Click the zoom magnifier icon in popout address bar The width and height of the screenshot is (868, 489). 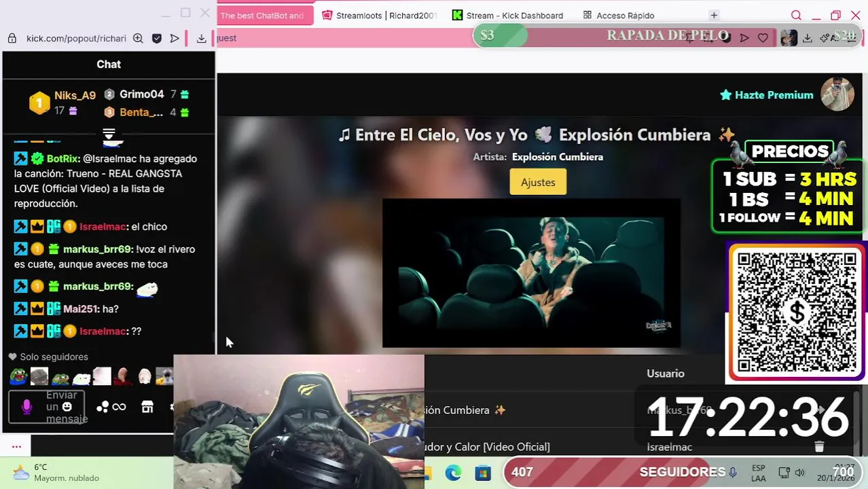[x=138, y=39]
